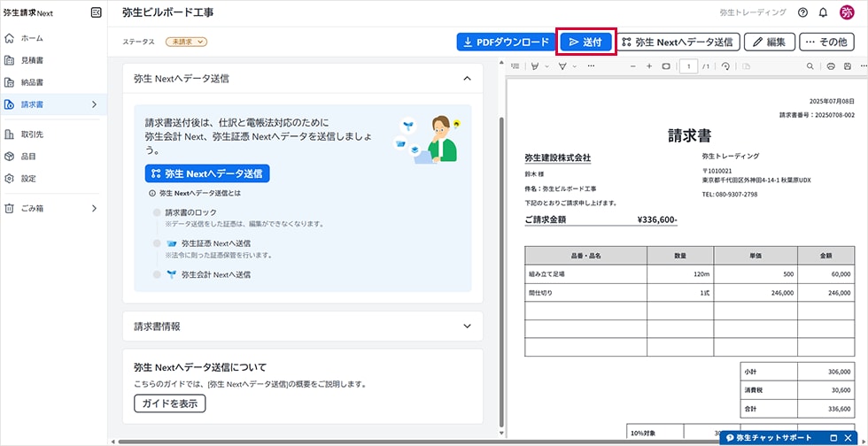The width and height of the screenshot is (868, 446).
Task: Zoom in with the plus icon
Action: point(649,66)
